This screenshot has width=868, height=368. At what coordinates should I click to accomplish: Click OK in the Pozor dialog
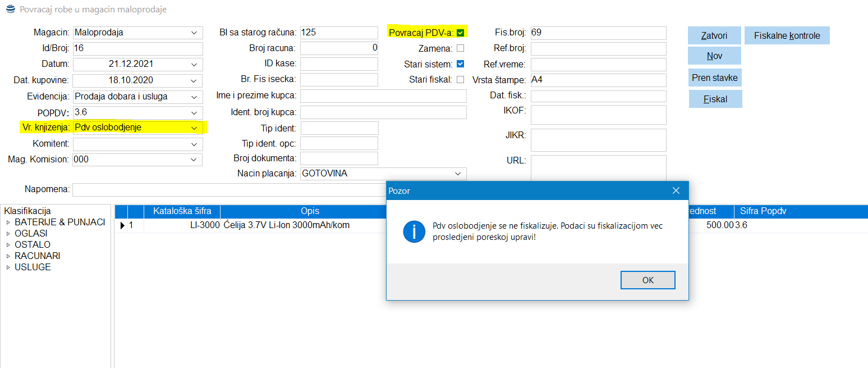(647, 280)
